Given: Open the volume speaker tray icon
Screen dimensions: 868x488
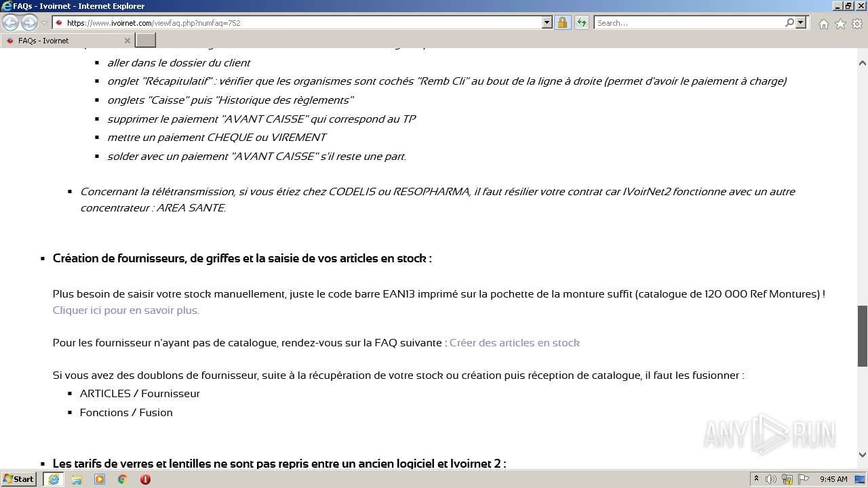Looking at the screenshot, I should pyautogui.click(x=771, y=479).
